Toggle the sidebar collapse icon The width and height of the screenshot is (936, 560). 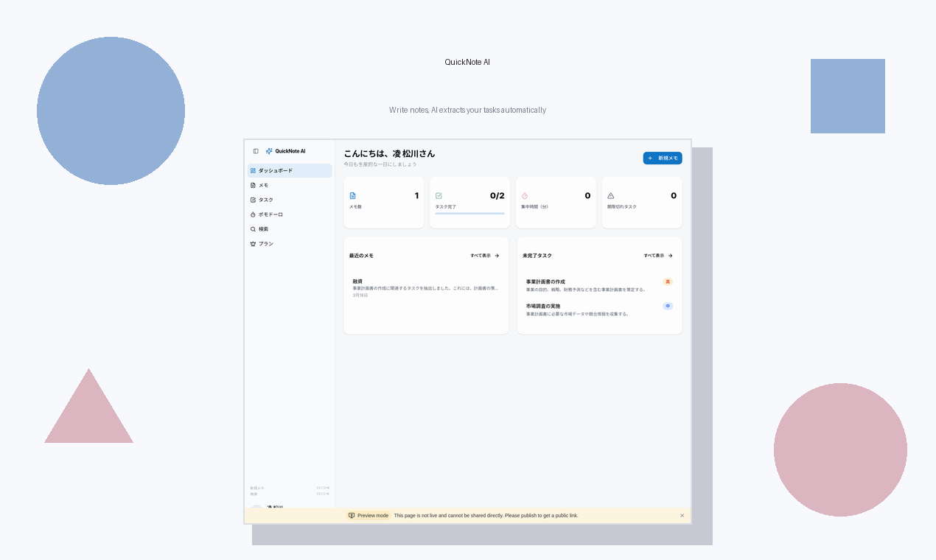(x=256, y=150)
